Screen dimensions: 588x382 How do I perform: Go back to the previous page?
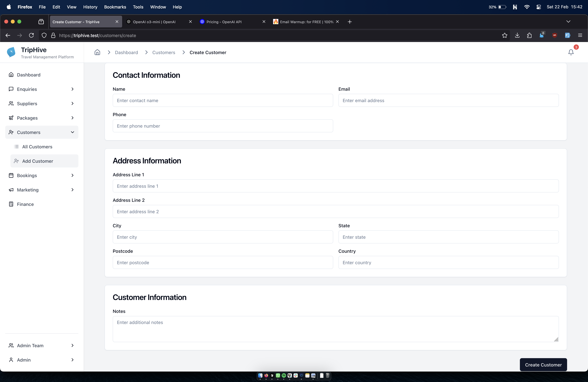pyautogui.click(x=8, y=35)
